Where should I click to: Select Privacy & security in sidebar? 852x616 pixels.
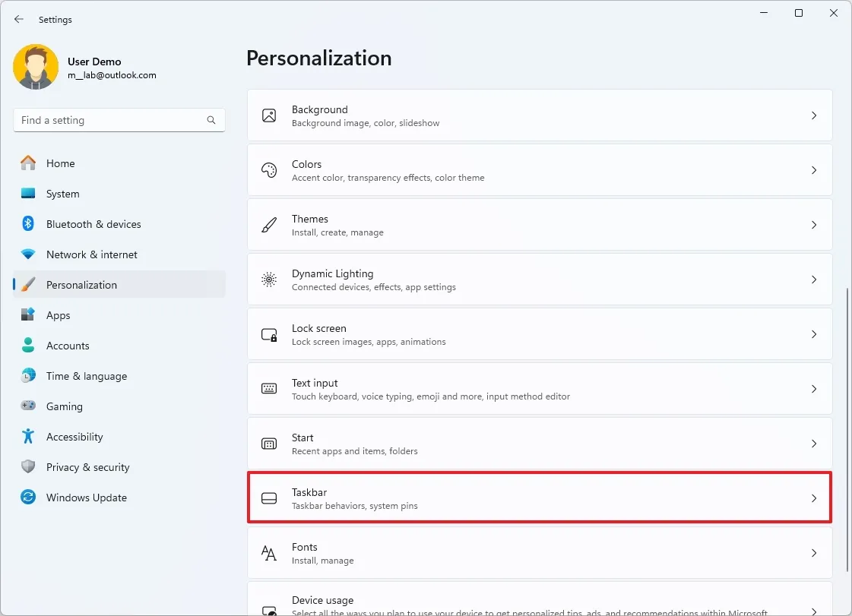(x=87, y=467)
